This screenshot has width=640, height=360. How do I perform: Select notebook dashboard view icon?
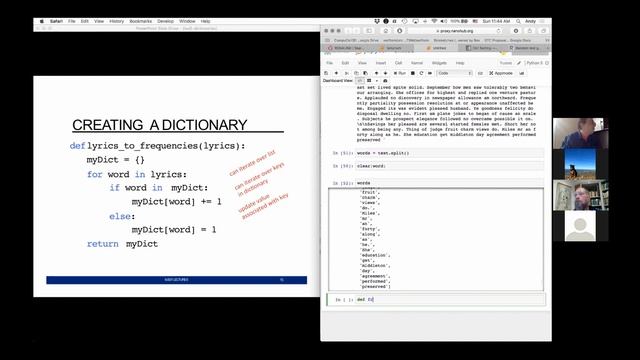(360, 81)
